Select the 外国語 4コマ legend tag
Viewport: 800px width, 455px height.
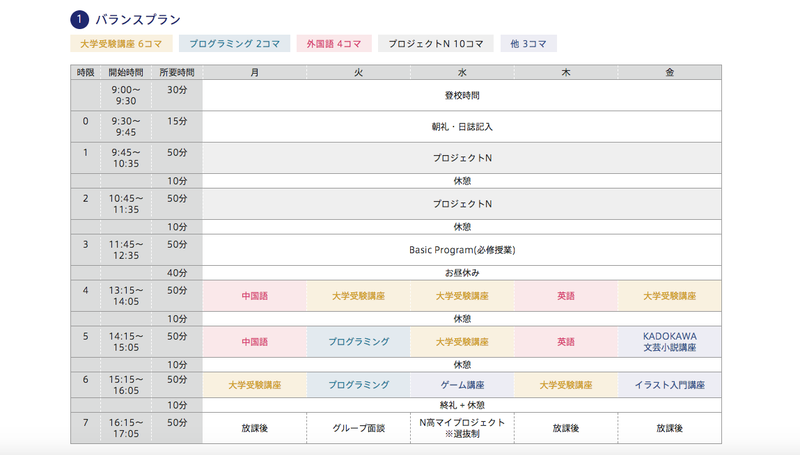(x=336, y=43)
